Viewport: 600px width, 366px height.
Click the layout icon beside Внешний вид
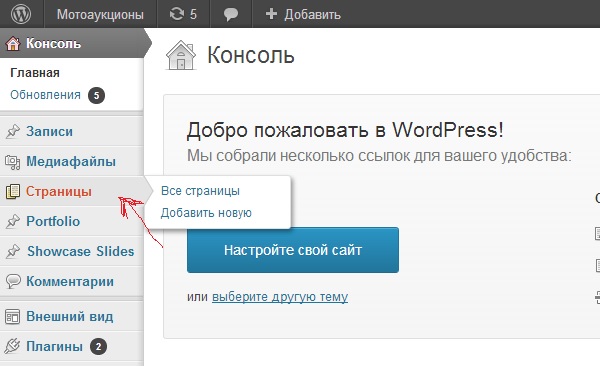pyautogui.click(x=13, y=317)
